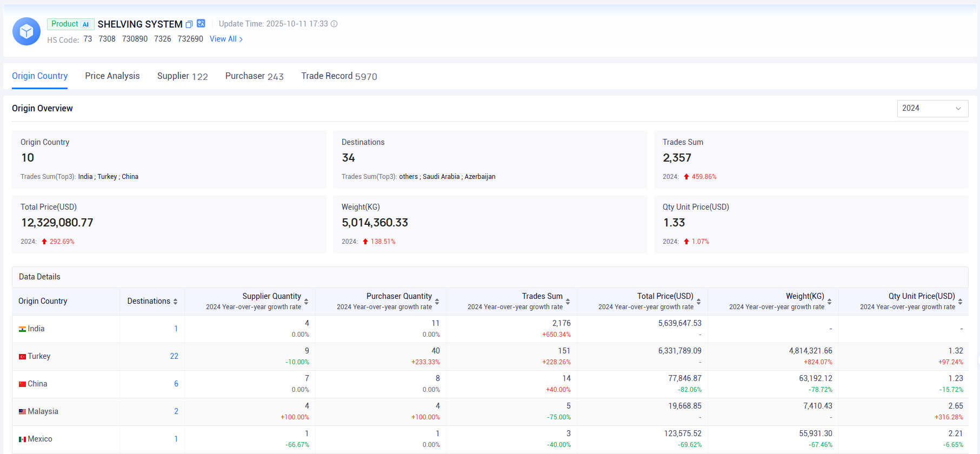Sort by Total Price(USD) column arrows

(x=698, y=302)
